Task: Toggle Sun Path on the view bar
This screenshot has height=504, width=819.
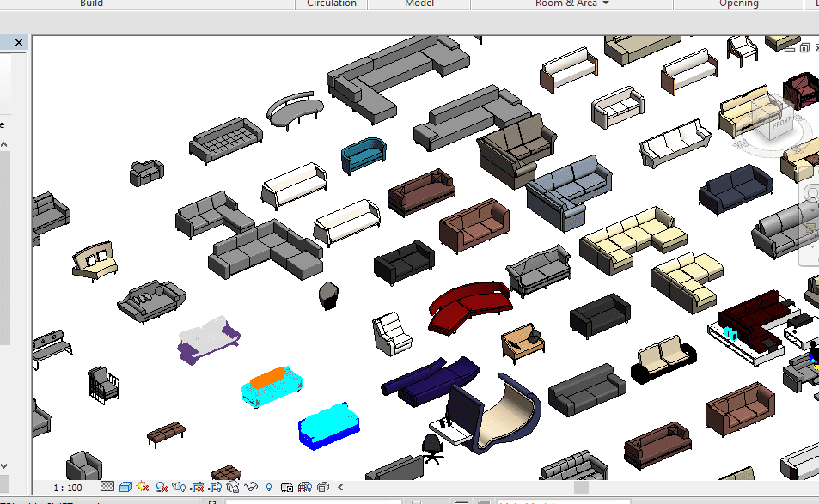Action: [x=143, y=488]
